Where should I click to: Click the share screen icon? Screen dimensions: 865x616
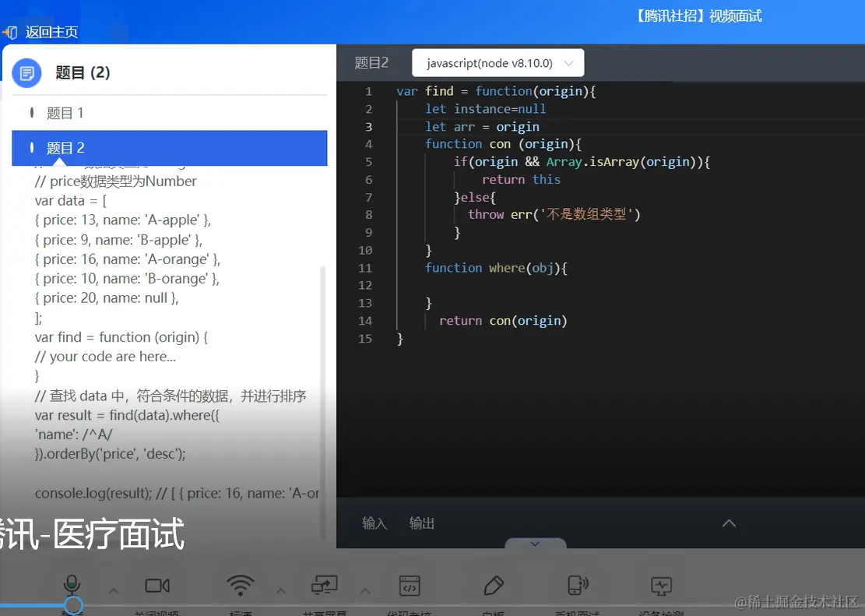tap(325, 585)
